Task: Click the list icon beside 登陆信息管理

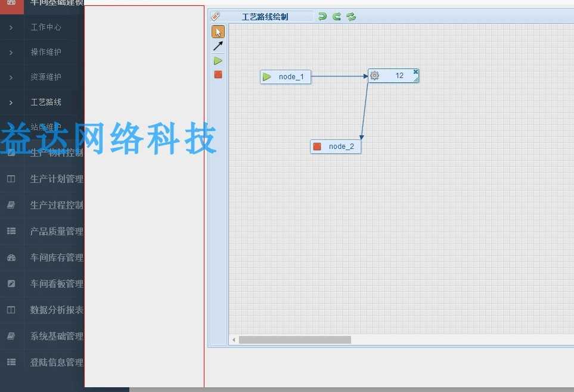Action: point(11,362)
